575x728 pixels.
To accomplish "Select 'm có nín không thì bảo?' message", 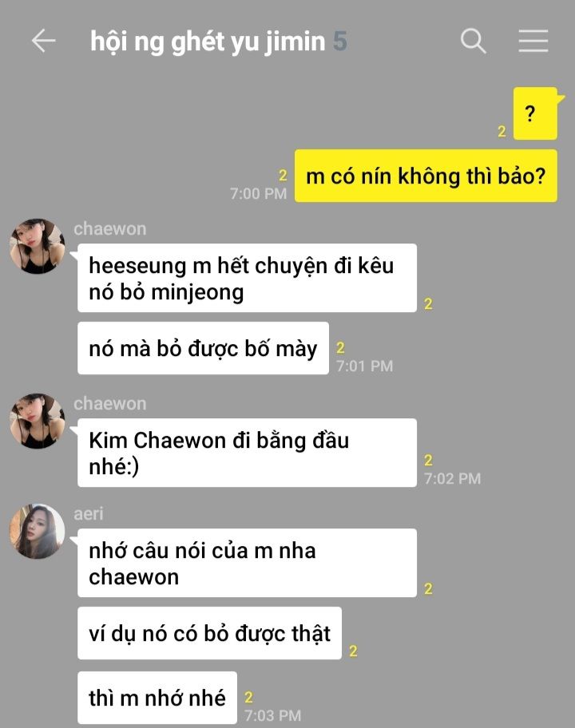I will 426,176.
